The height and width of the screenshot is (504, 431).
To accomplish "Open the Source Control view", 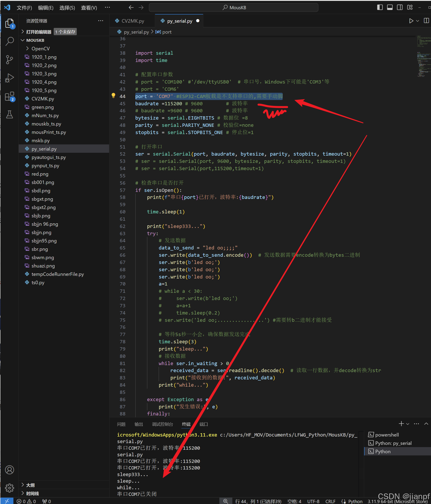I will (x=9, y=60).
